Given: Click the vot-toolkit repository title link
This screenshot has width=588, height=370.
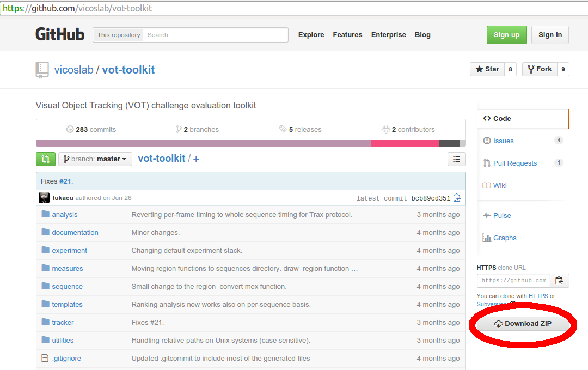Looking at the screenshot, I should pyautogui.click(x=128, y=70).
